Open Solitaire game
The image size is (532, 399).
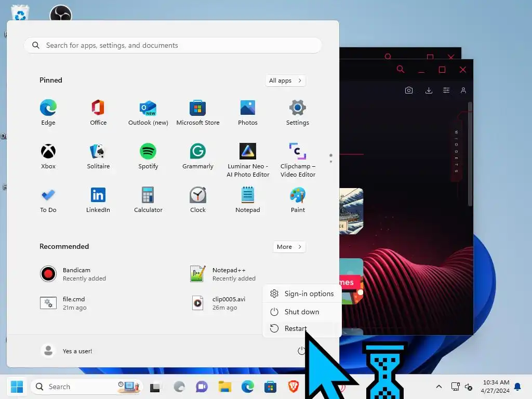tap(98, 156)
